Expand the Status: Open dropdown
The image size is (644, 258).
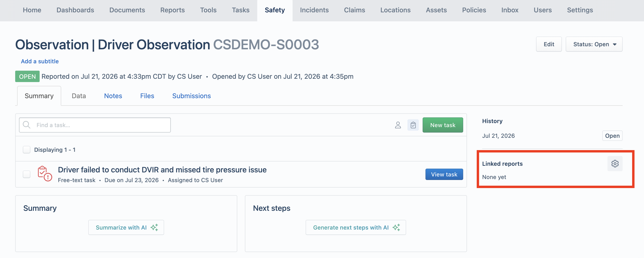(x=594, y=44)
